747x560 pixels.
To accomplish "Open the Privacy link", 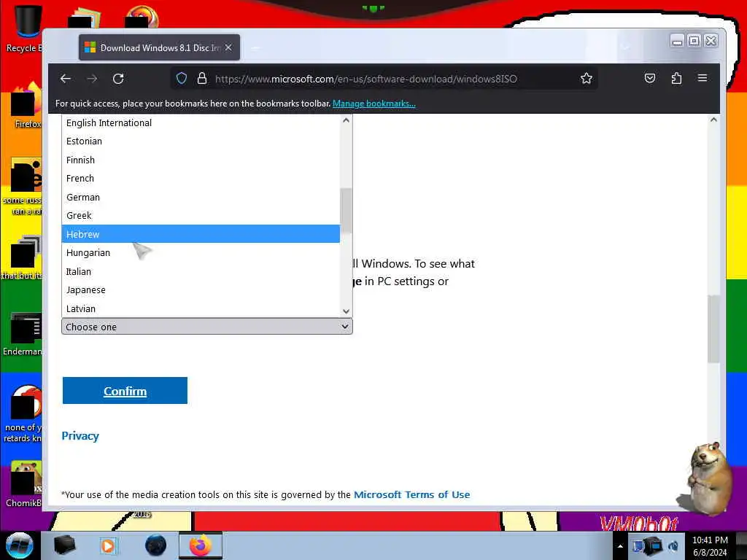I will coord(80,436).
